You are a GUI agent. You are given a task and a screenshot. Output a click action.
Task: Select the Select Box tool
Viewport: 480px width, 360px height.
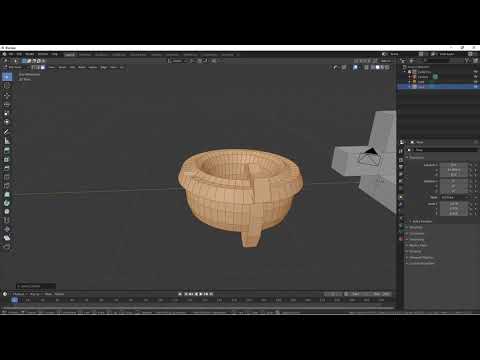[7, 77]
